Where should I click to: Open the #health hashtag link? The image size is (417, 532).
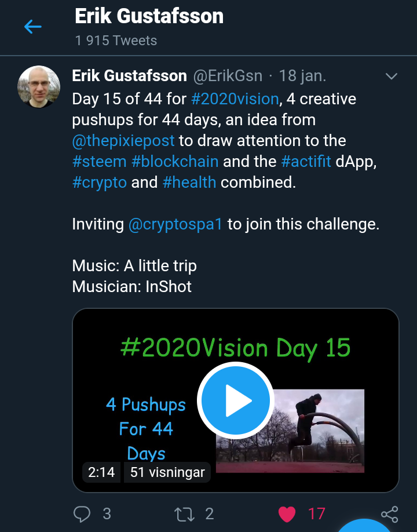(189, 183)
